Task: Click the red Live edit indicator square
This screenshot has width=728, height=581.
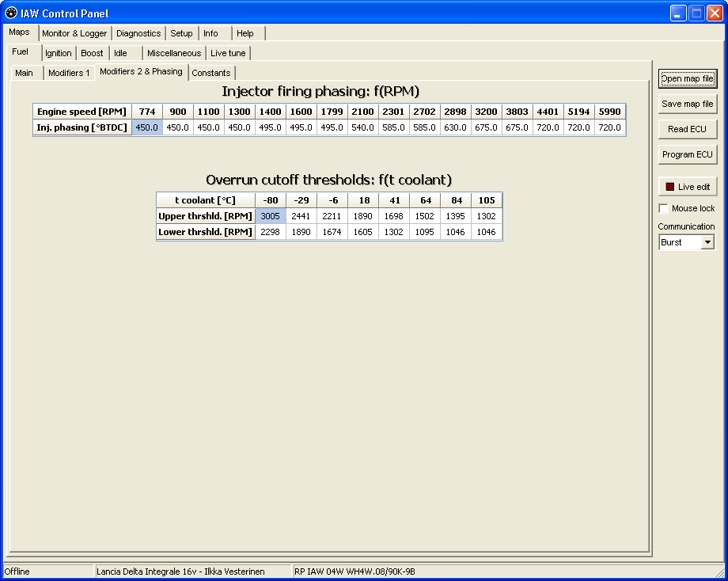Action: pos(670,187)
